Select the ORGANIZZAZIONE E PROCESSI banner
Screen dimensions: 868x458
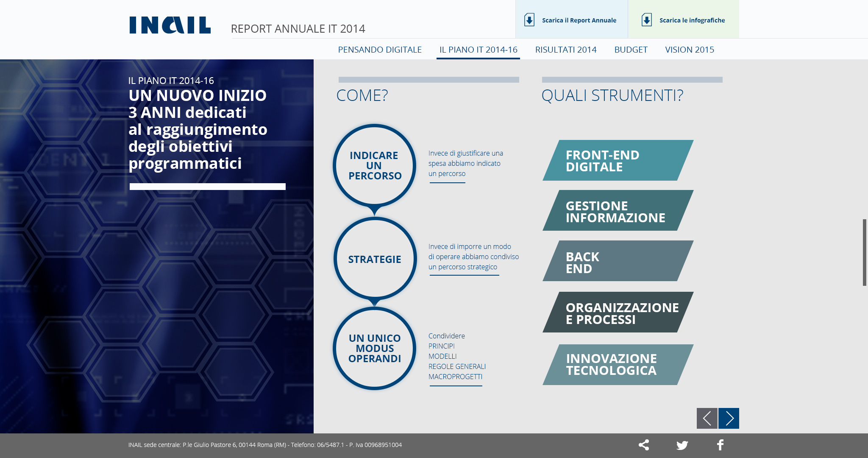click(618, 312)
